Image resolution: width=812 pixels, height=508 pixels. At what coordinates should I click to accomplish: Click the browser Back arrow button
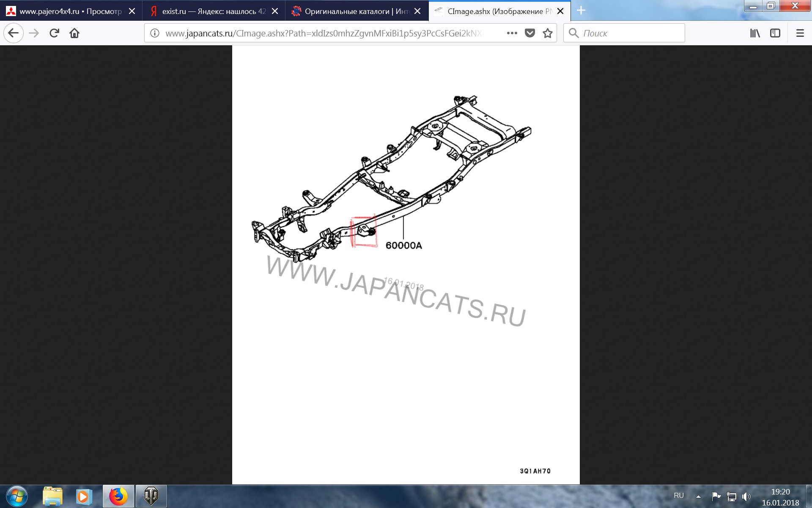14,33
